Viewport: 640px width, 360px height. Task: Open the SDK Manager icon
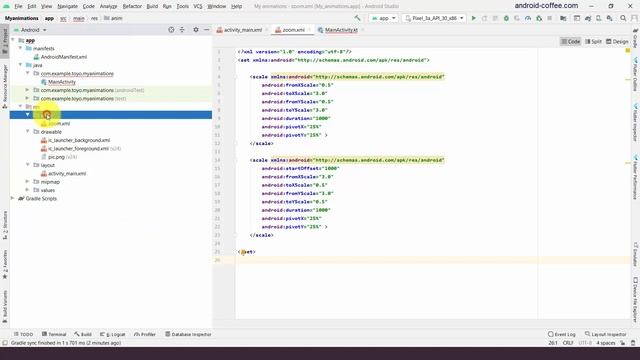609,18
